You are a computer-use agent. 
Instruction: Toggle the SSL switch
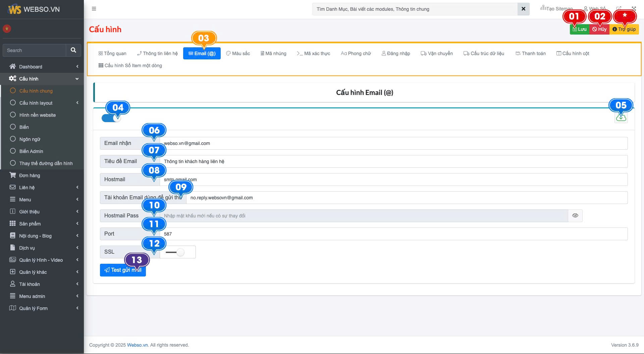point(175,252)
